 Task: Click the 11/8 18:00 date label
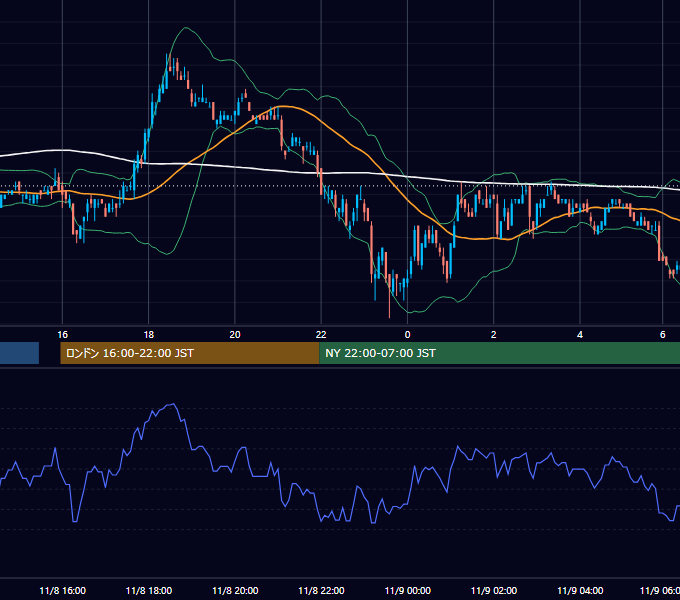click(x=149, y=590)
